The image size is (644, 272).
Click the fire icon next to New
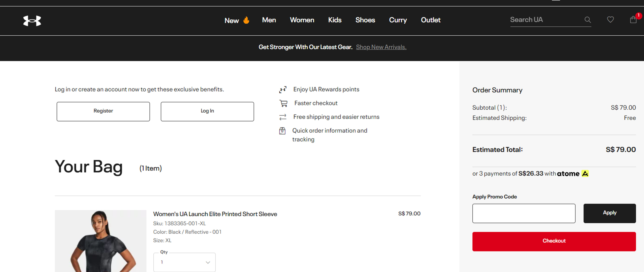pyautogui.click(x=246, y=20)
